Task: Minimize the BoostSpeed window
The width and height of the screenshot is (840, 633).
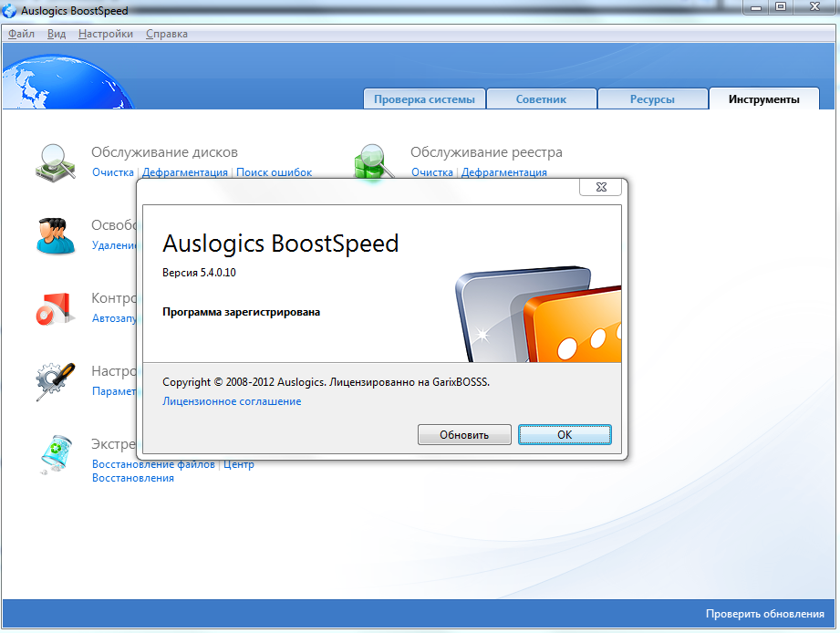Action: click(756, 7)
